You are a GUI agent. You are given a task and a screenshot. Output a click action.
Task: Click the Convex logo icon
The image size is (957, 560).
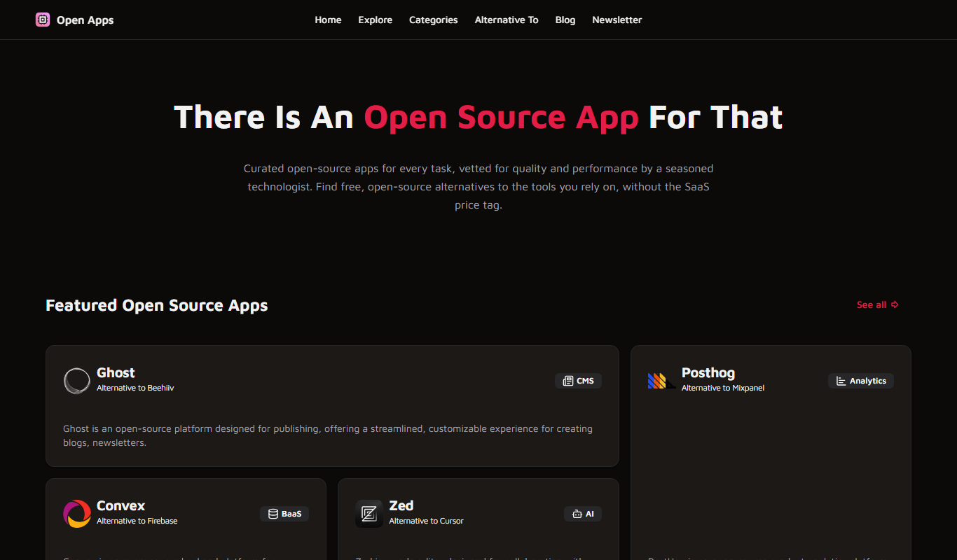pos(77,514)
